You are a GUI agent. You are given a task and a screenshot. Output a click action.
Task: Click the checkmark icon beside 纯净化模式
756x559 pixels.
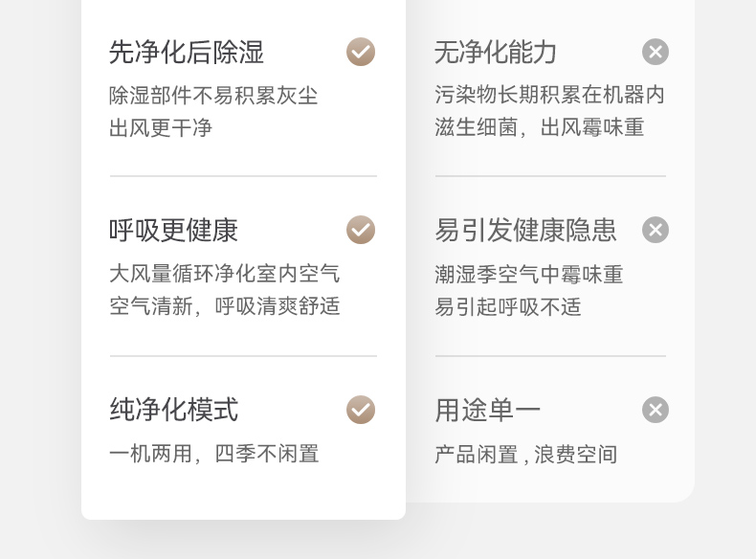pyautogui.click(x=361, y=410)
